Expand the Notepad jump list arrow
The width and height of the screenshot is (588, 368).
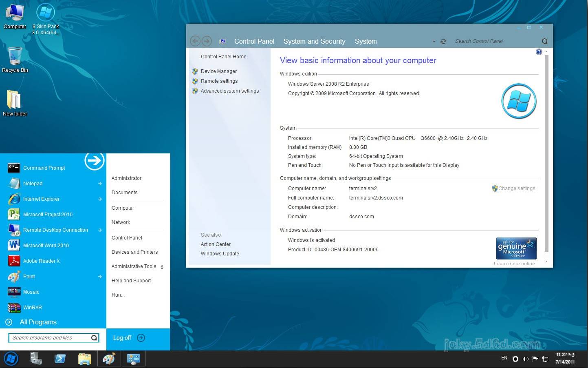click(x=100, y=184)
